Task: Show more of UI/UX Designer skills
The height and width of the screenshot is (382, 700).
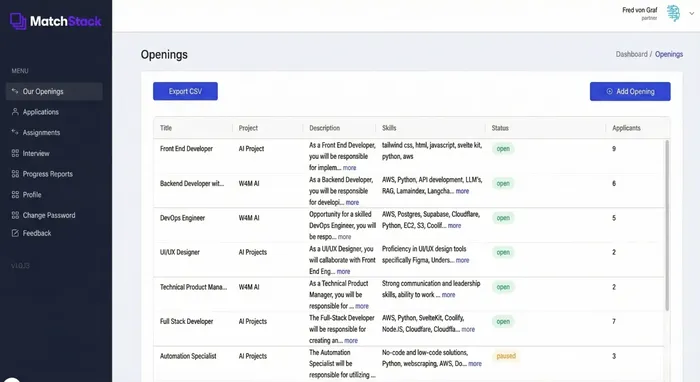Action: 462,260
